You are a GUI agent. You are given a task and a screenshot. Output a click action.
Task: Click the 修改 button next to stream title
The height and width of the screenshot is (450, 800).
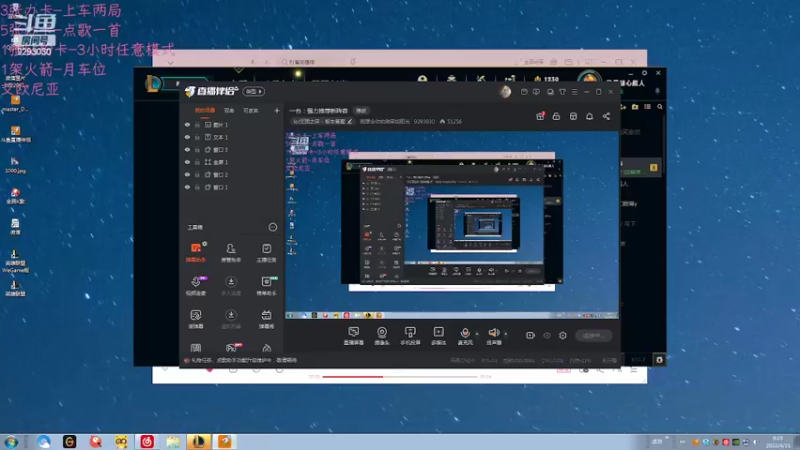click(x=361, y=111)
